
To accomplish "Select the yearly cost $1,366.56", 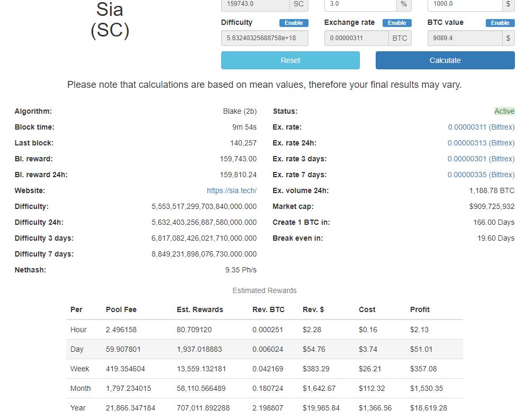I will 375,408.
